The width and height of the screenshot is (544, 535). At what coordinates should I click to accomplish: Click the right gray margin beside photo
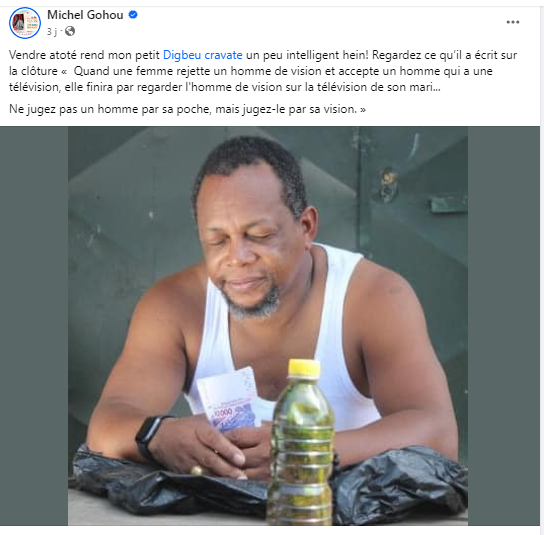[x=503, y=325]
